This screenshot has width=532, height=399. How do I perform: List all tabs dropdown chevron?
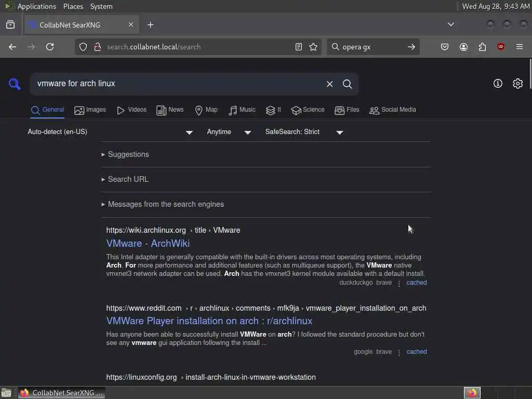pos(450,24)
